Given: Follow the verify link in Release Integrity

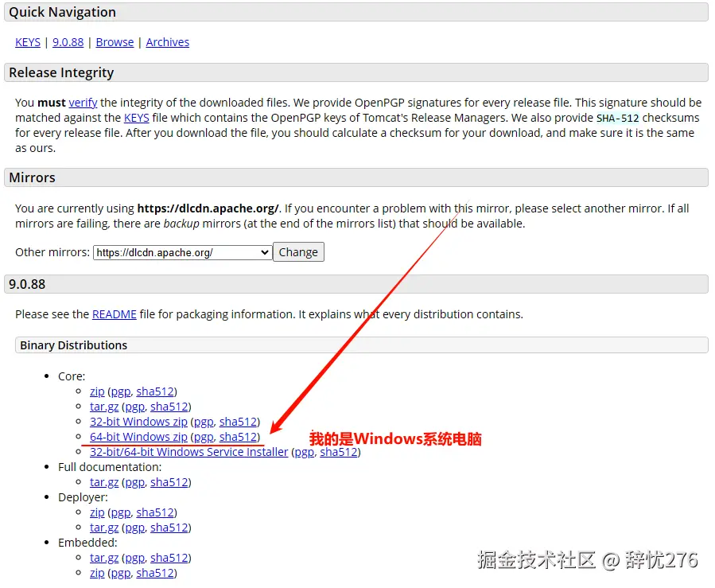Looking at the screenshot, I should tap(83, 103).
